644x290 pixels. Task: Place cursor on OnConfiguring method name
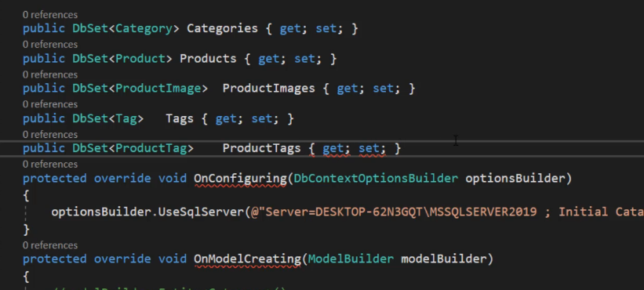(240, 179)
